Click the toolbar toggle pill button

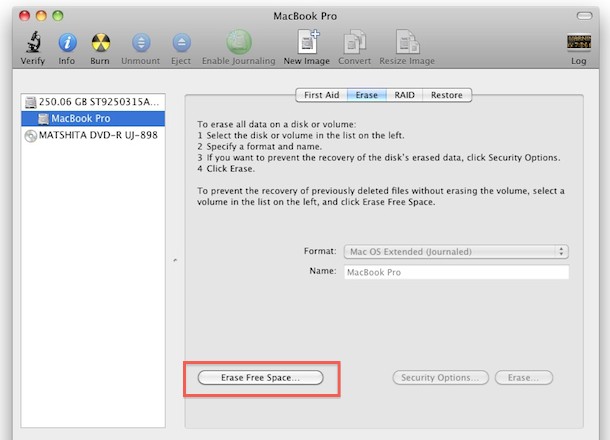[x=584, y=16]
